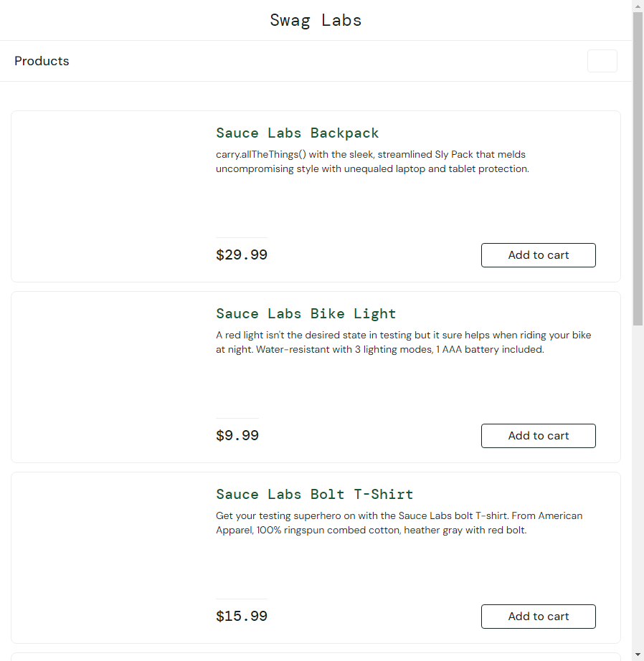Add the Bolt T-Shirt to cart
Screen dimensions: 644x661
[538, 617]
